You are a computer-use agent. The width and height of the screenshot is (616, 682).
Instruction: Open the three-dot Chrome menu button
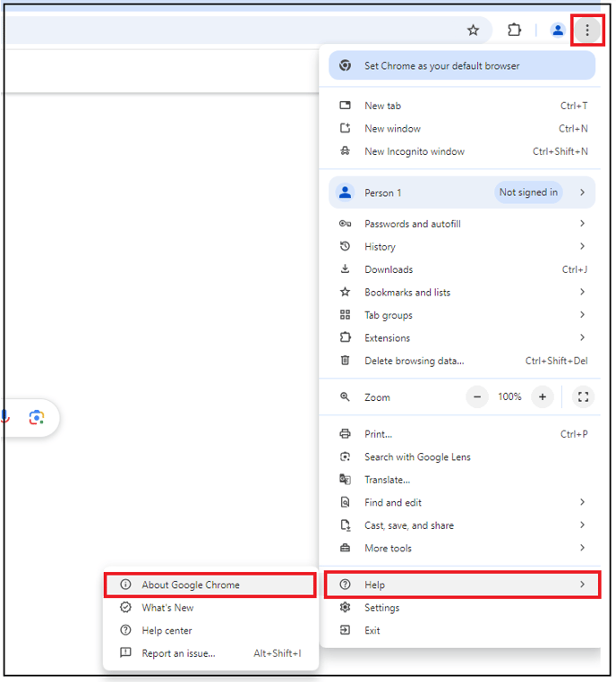coord(587,30)
